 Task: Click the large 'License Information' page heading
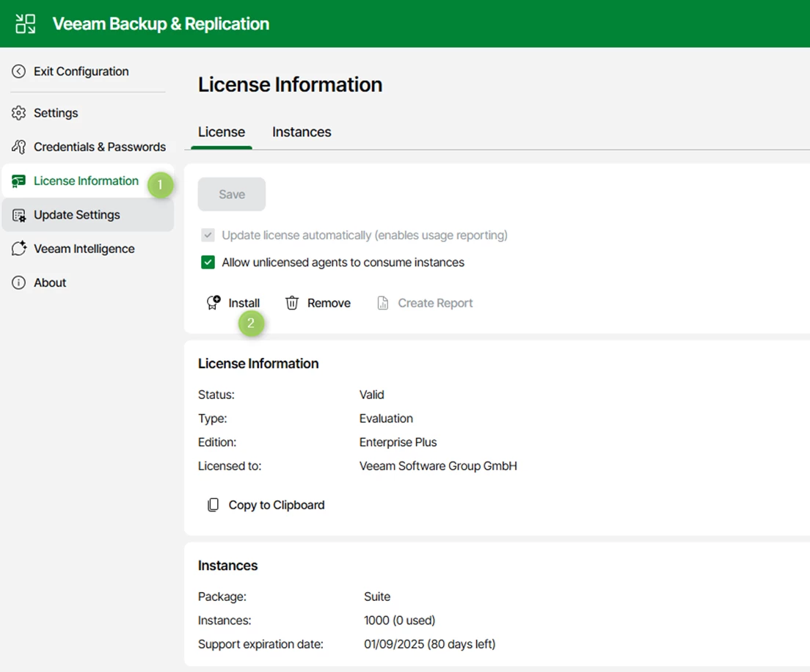(291, 84)
